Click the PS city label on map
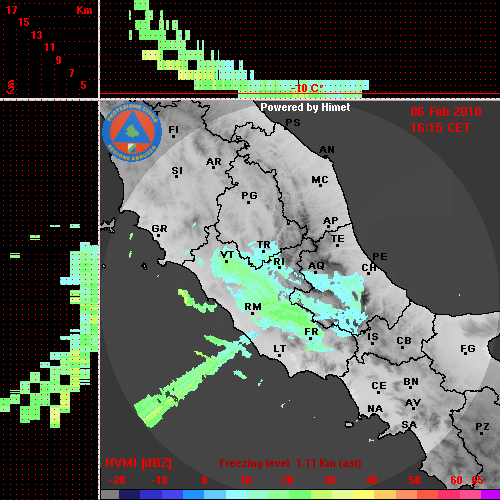 (293, 123)
